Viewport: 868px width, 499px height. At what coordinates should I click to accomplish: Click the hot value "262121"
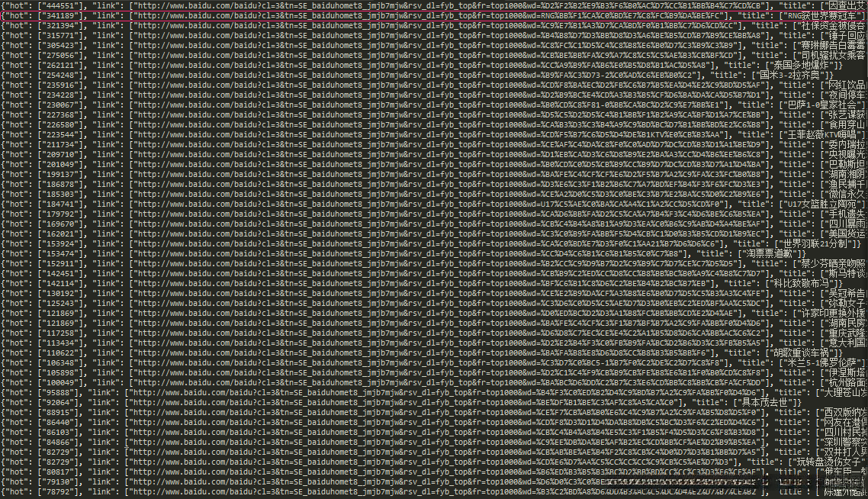tap(61, 66)
